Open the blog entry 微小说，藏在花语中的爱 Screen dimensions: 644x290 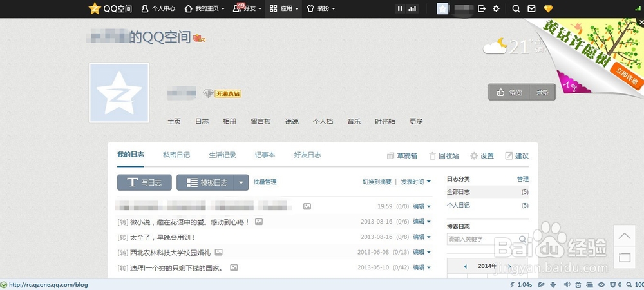click(190, 222)
